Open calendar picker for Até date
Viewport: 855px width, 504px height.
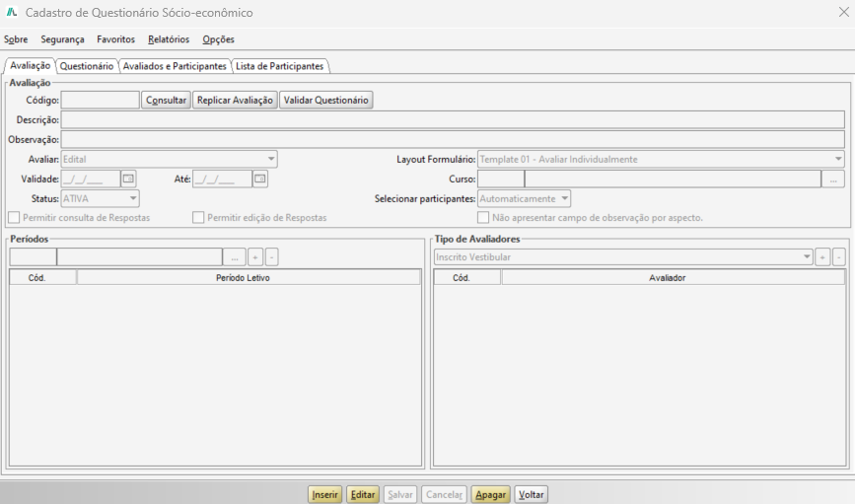click(x=260, y=179)
